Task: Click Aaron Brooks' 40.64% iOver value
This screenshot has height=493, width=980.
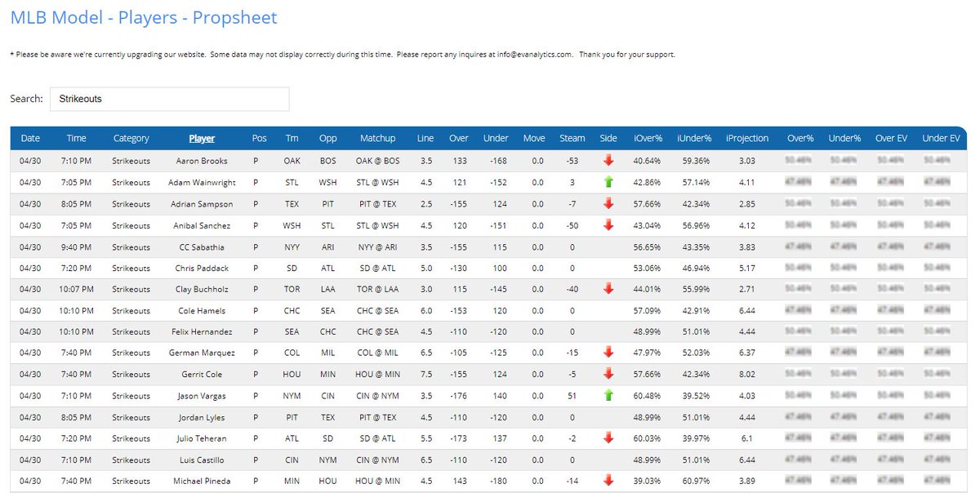Action: (x=648, y=161)
